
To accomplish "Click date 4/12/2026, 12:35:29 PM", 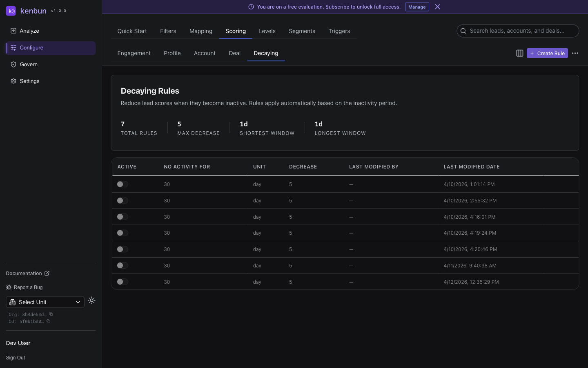I will (471, 282).
